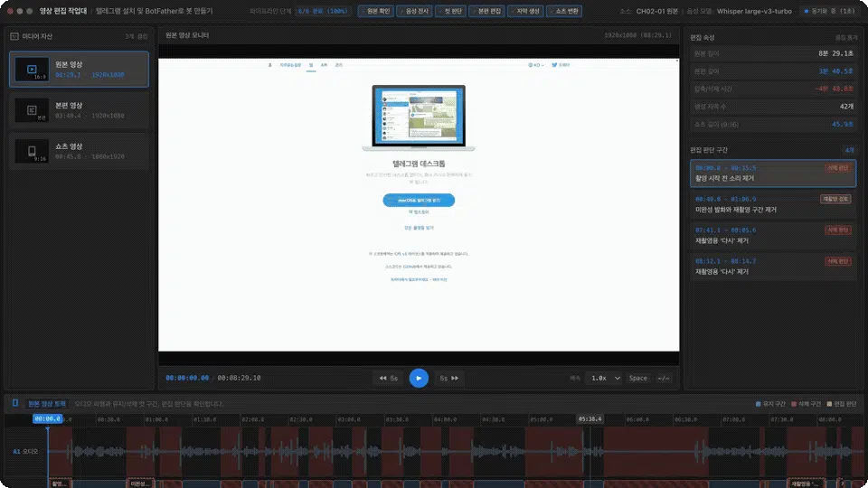
Task: Click the 00:00.0 playhead marker
Action: point(47,418)
